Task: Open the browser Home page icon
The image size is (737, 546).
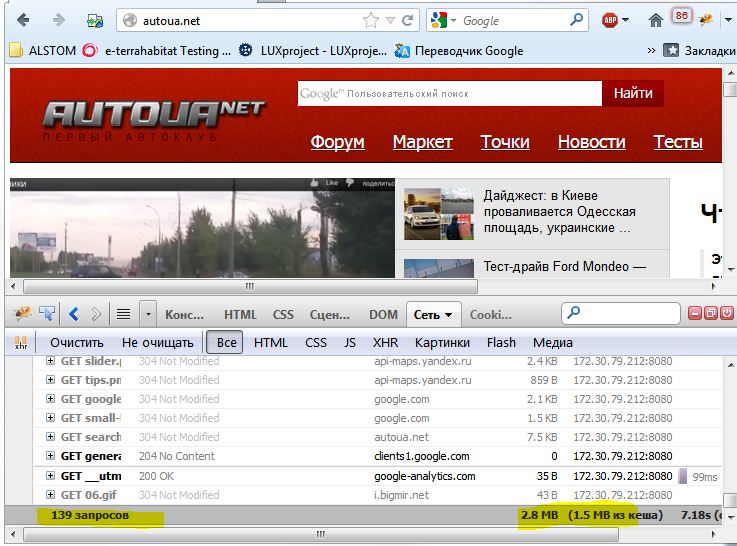Action: (x=656, y=20)
